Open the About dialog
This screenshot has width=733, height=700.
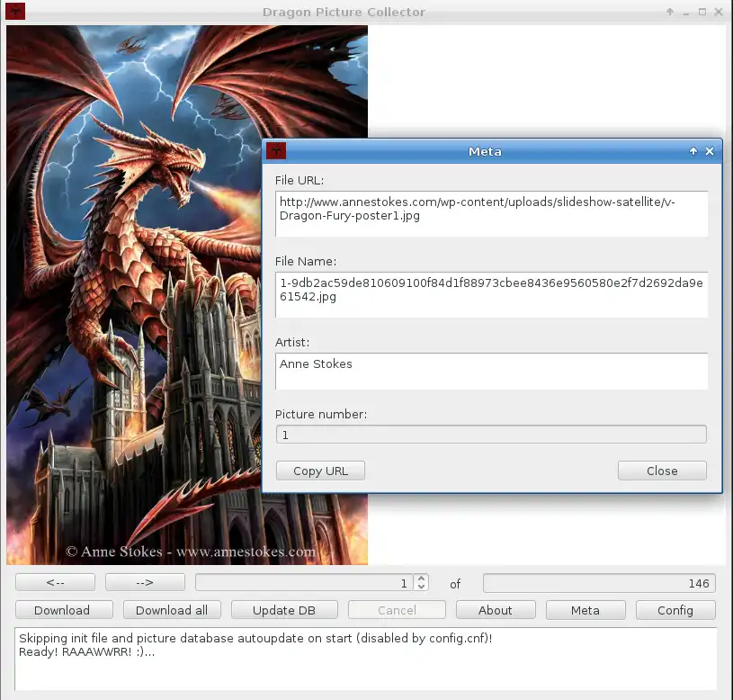coord(496,610)
